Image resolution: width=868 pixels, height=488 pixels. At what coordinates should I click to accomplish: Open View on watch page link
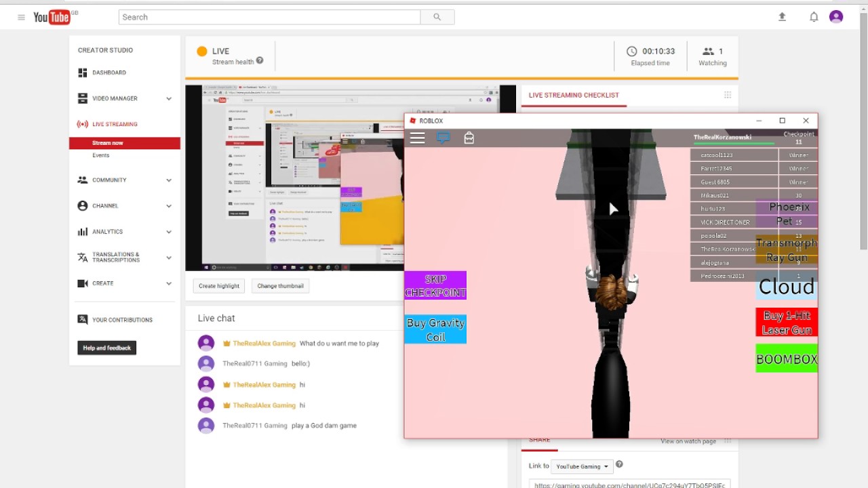pos(688,441)
